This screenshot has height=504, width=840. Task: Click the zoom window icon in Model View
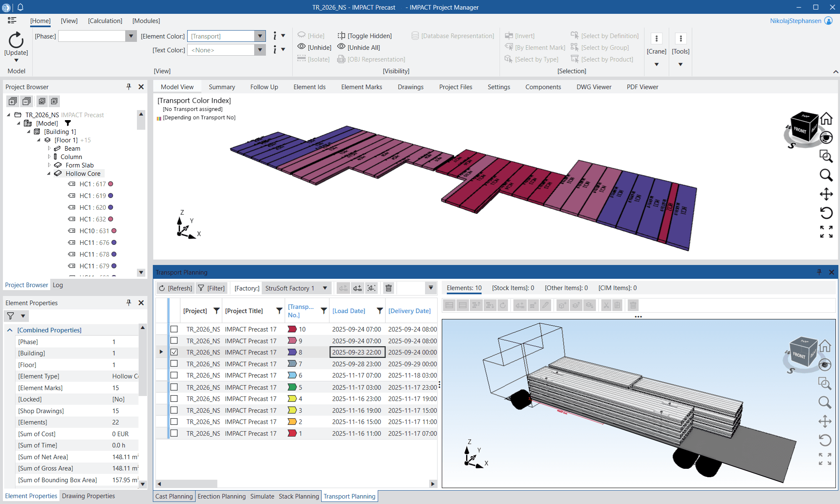point(826,156)
